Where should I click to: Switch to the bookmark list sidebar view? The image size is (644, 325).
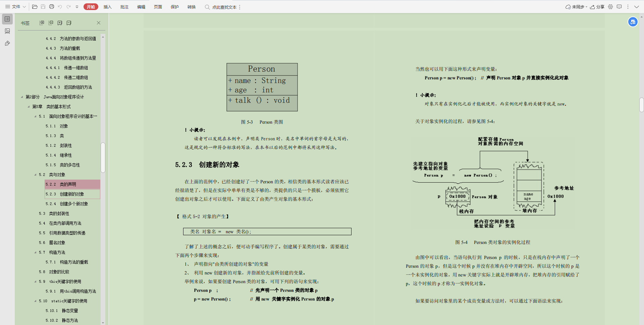point(7,19)
